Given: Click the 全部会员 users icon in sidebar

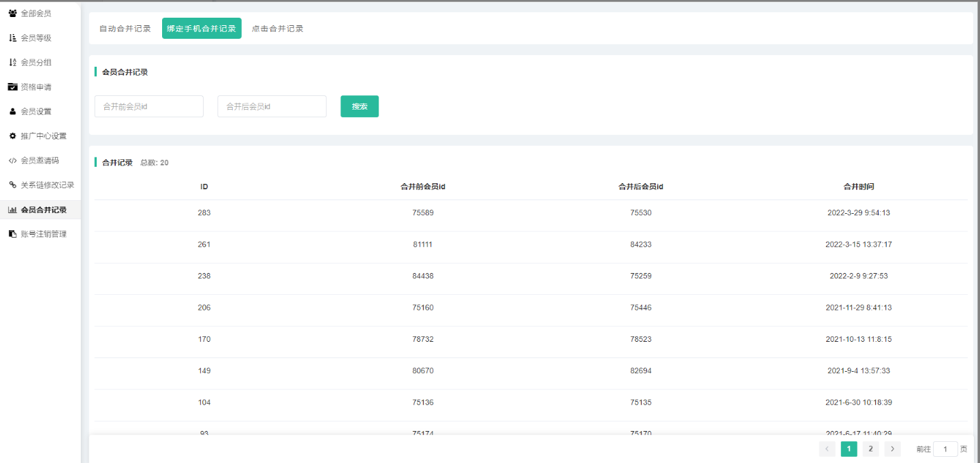Looking at the screenshot, I should [x=12, y=13].
